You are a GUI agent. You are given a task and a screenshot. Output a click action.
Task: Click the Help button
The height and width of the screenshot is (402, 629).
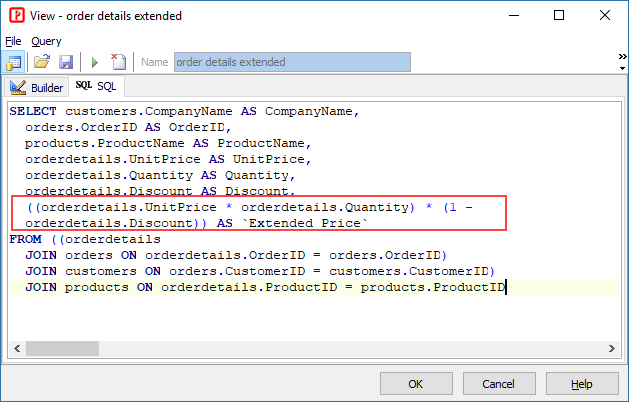click(582, 384)
